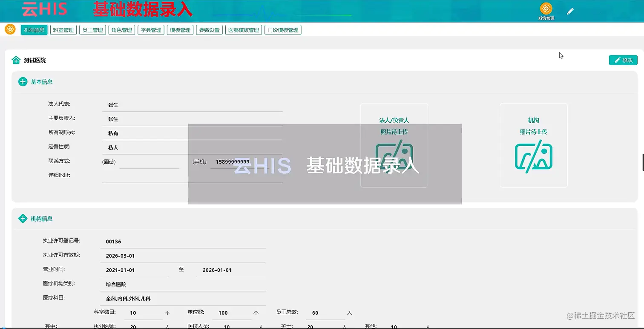Switch to the 员工管理 tab
644x329 pixels.
(x=92, y=30)
